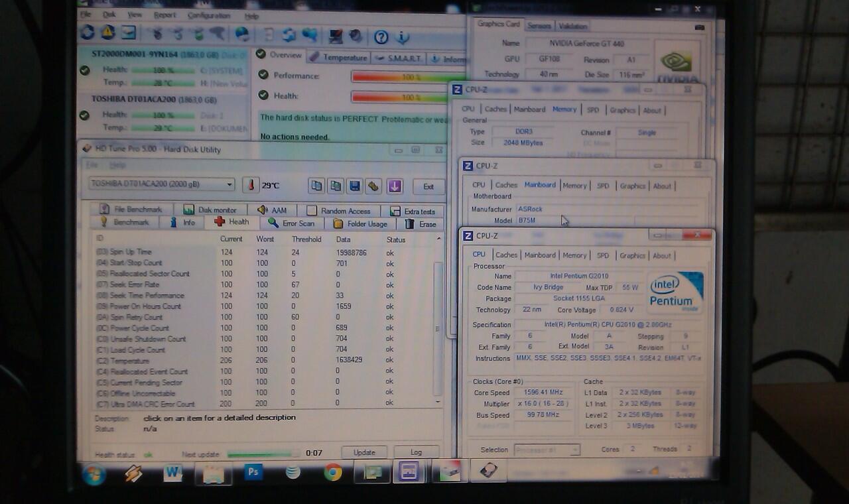
Task: Click the blue info icon in Sentinel toolbar
Action: 403,37
